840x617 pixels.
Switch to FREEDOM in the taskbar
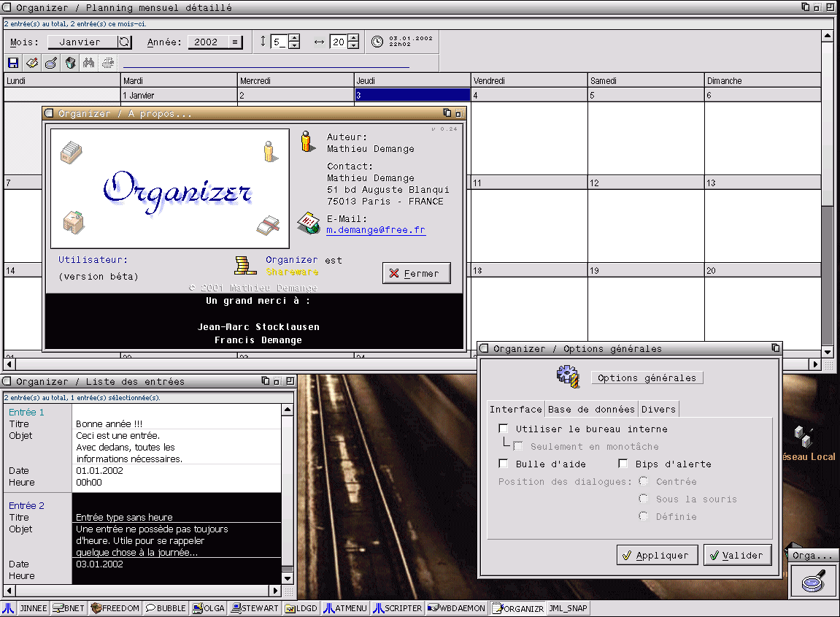[115, 608]
